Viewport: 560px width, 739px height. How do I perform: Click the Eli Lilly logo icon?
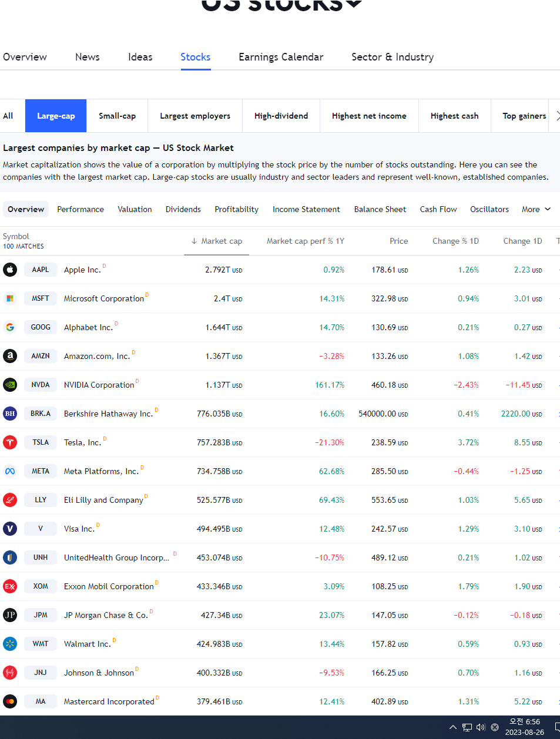click(10, 500)
